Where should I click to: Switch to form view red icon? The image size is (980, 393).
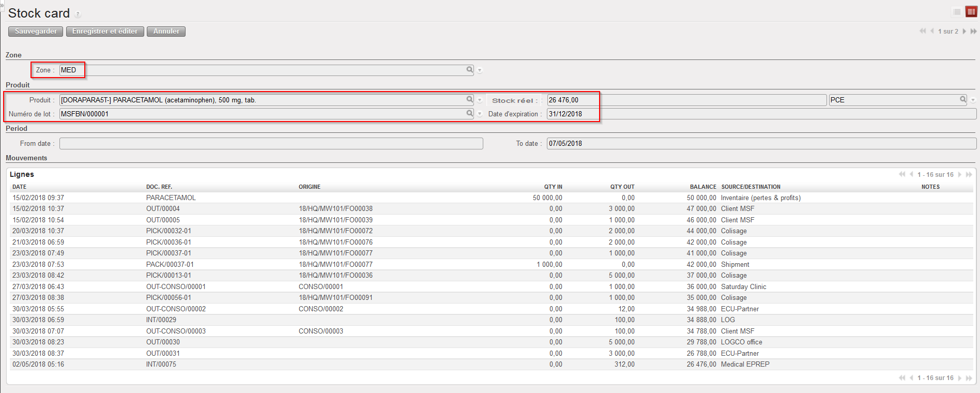[x=971, y=12]
